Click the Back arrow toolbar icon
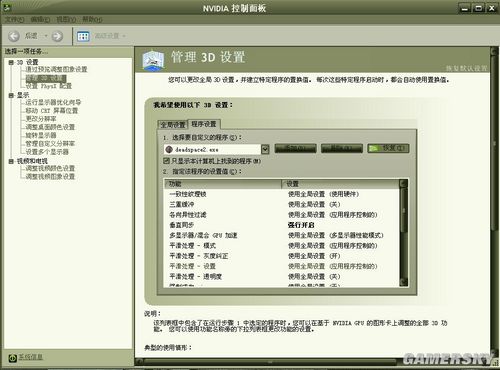This screenshot has width=500, height=370. (14, 36)
